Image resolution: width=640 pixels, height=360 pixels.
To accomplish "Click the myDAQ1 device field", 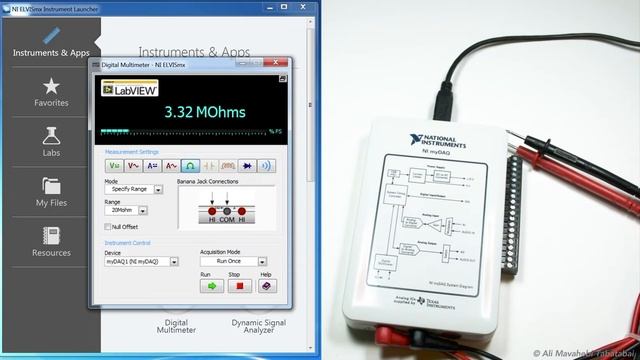I will pyautogui.click(x=137, y=262).
